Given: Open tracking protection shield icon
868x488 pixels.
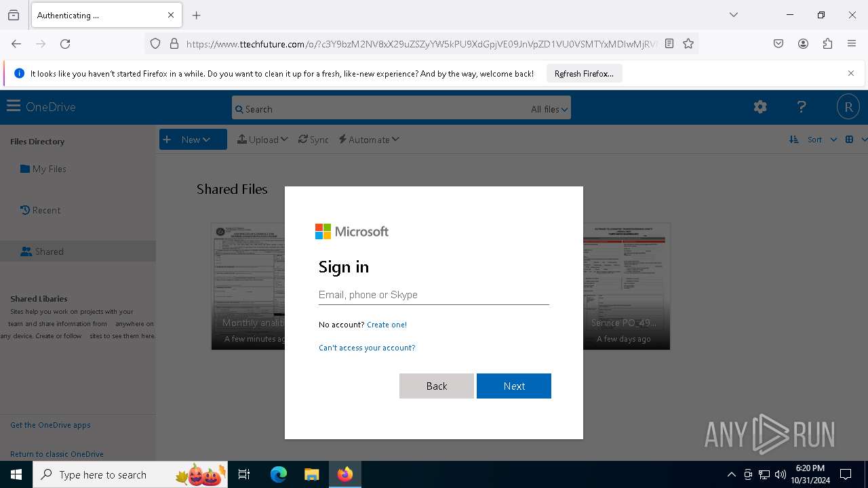Looking at the screenshot, I should pyautogui.click(x=155, y=43).
